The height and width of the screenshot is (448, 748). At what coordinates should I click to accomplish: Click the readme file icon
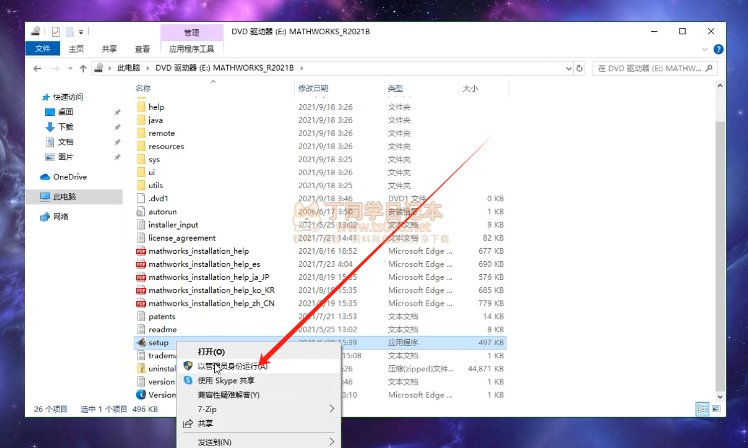click(141, 329)
